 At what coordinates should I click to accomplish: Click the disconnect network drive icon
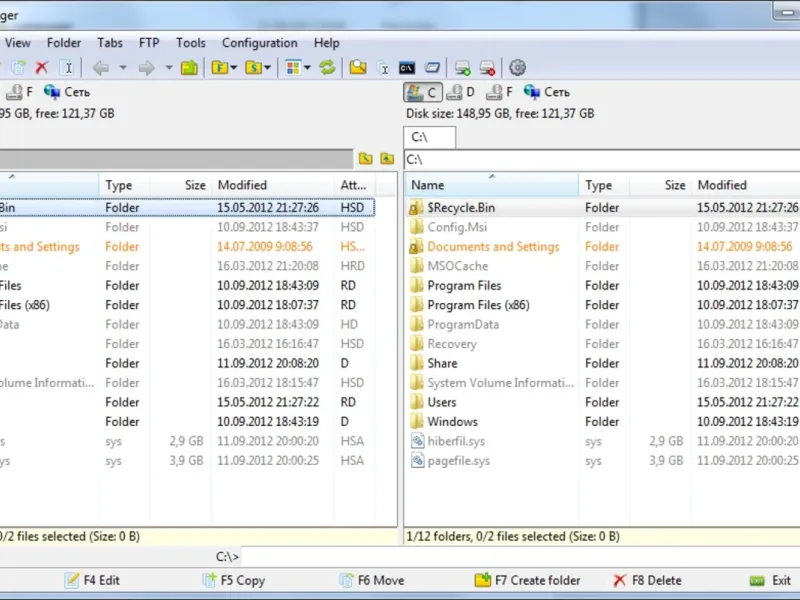point(487,67)
